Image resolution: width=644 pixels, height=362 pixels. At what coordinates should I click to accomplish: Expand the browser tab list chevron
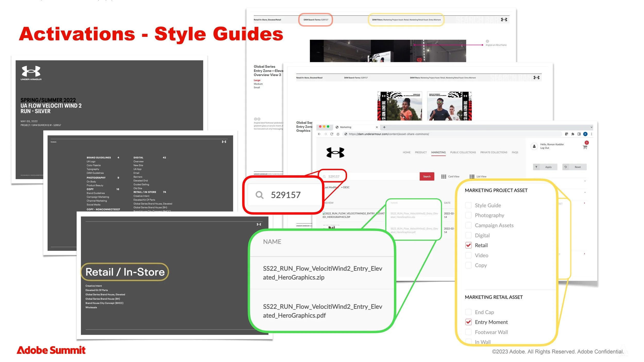(x=591, y=127)
